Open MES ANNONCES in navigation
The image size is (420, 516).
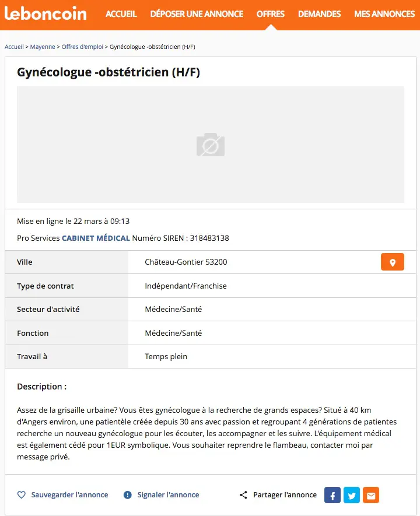click(384, 14)
